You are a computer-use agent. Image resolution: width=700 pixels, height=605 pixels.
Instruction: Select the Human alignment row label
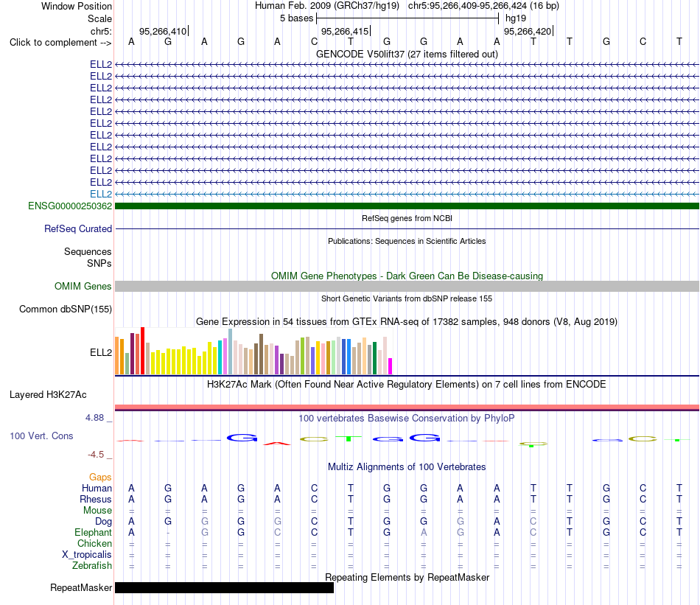coord(97,488)
